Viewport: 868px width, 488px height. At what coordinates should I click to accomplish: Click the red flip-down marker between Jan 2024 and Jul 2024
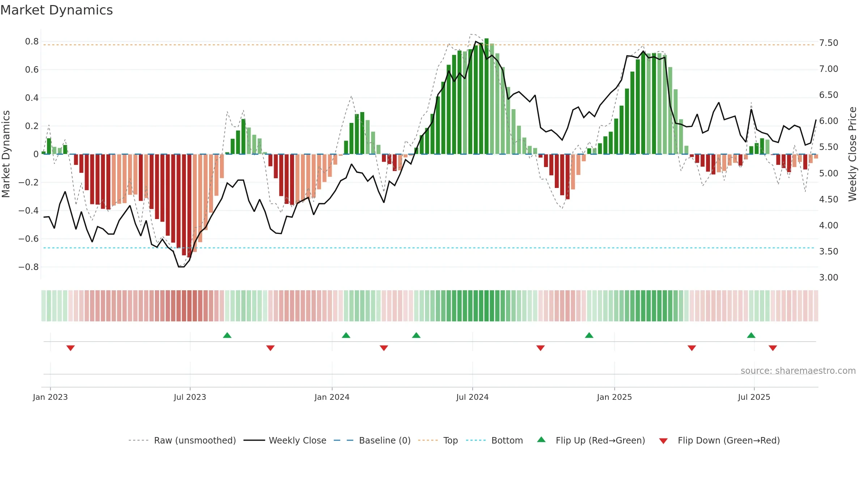point(384,348)
